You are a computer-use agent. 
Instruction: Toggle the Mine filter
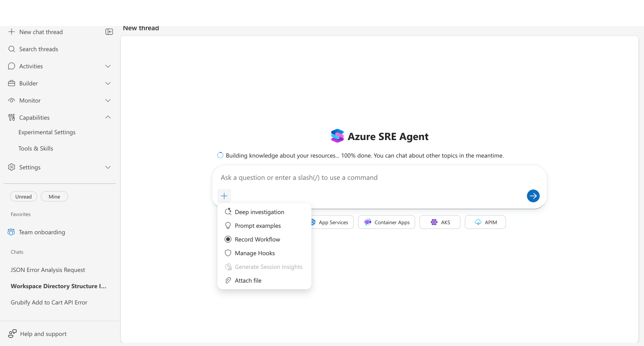(x=54, y=197)
